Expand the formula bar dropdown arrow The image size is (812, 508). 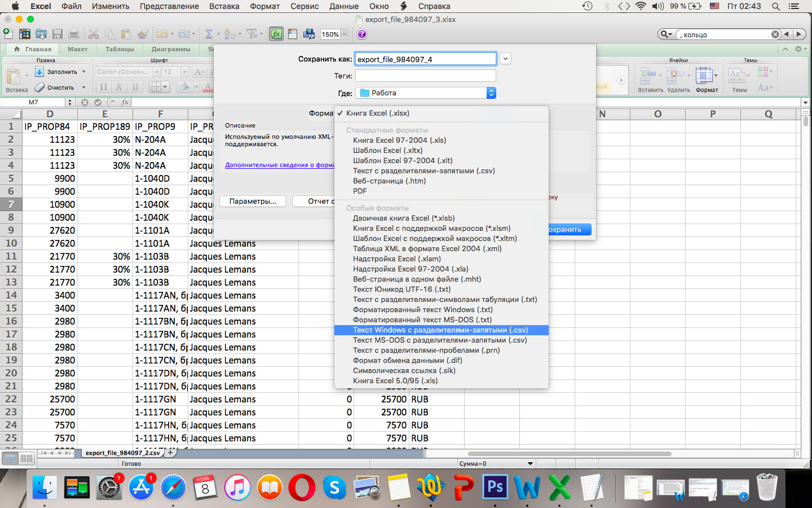click(x=805, y=103)
